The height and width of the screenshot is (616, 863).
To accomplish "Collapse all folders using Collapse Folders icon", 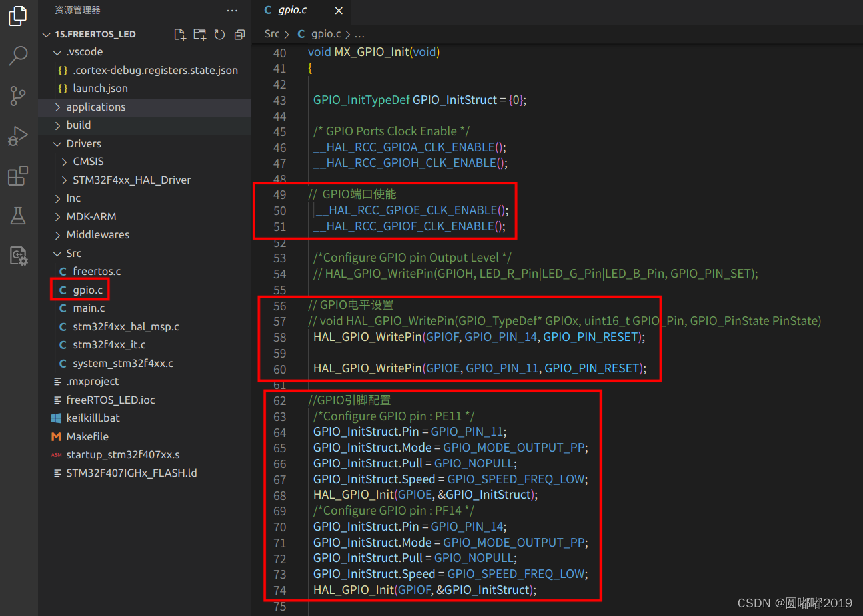I will [239, 34].
